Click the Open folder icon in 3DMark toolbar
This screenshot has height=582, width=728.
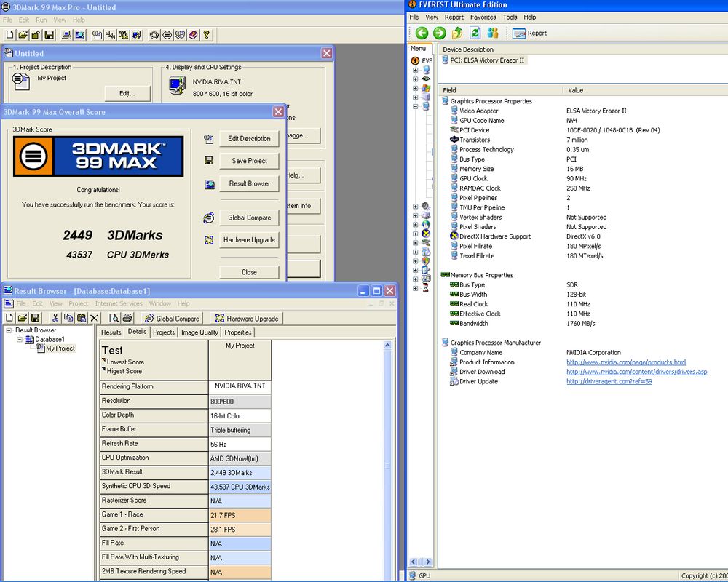point(23,35)
